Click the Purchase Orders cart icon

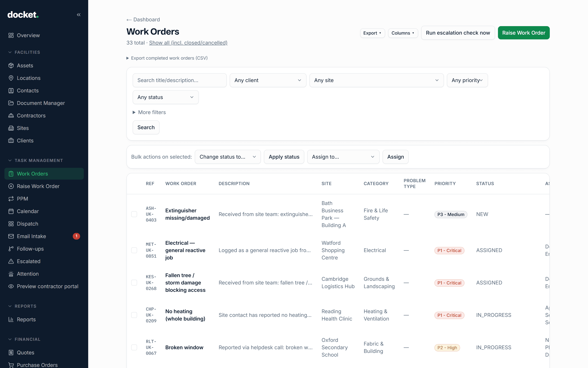11,365
